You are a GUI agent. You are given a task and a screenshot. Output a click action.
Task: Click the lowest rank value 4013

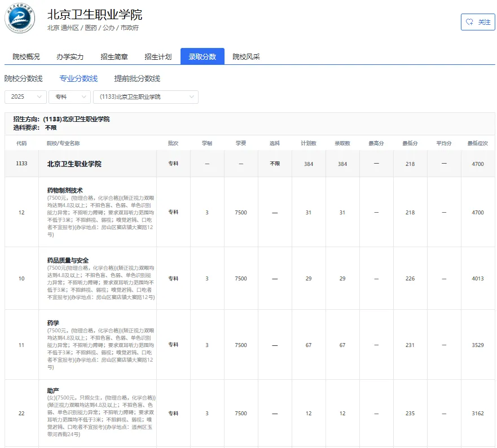click(478, 278)
